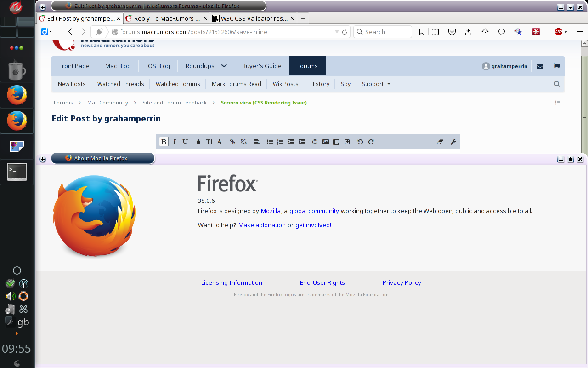Image resolution: width=588 pixels, height=368 pixels.
Task: Open the Firefox hamburger menu
Action: click(579, 32)
